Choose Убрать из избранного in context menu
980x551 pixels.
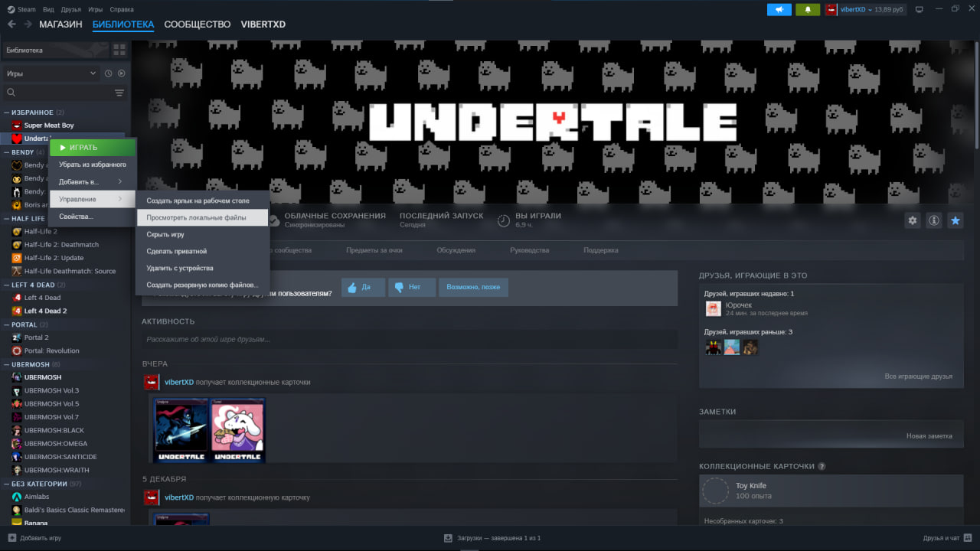click(x=92, y=165)
